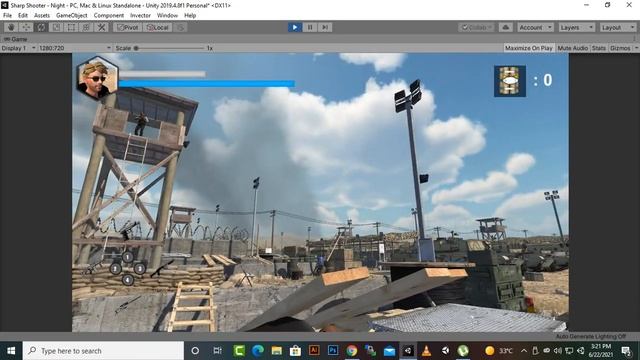Open File Explorer from taskbar
Screen dimensions: 640x360
coord(277,351)
